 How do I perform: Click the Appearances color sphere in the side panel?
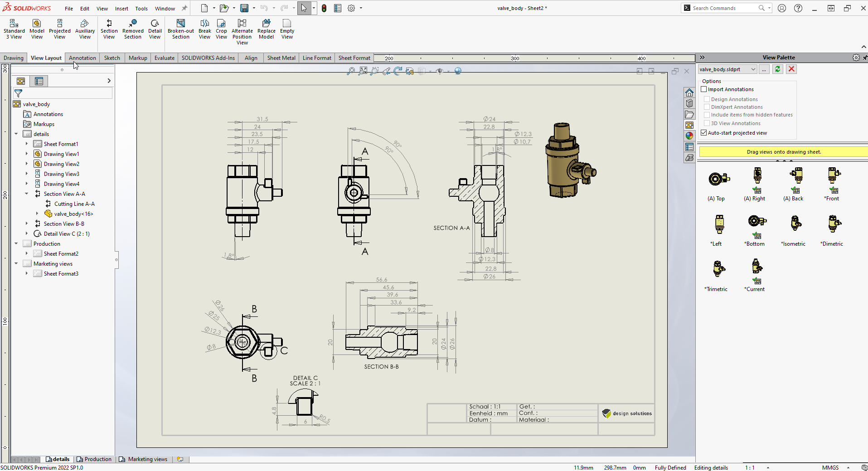(689, 135)
